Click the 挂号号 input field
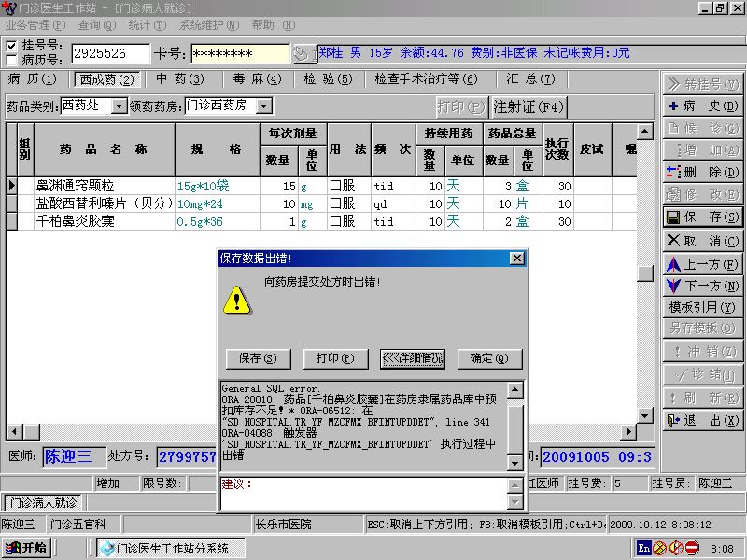Viewport: 747px width, 560px height. [110, 53]
